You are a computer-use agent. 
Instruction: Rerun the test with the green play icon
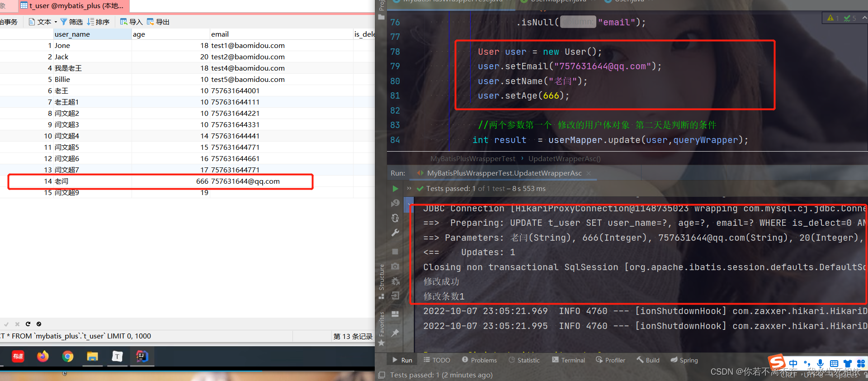click(395, 189)
